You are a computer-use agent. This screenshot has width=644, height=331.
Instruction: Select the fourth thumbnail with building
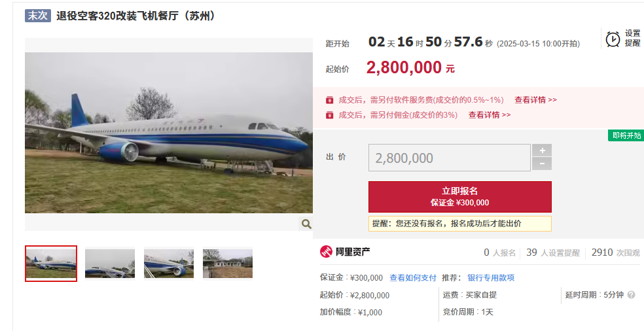(x=228, y=264)
